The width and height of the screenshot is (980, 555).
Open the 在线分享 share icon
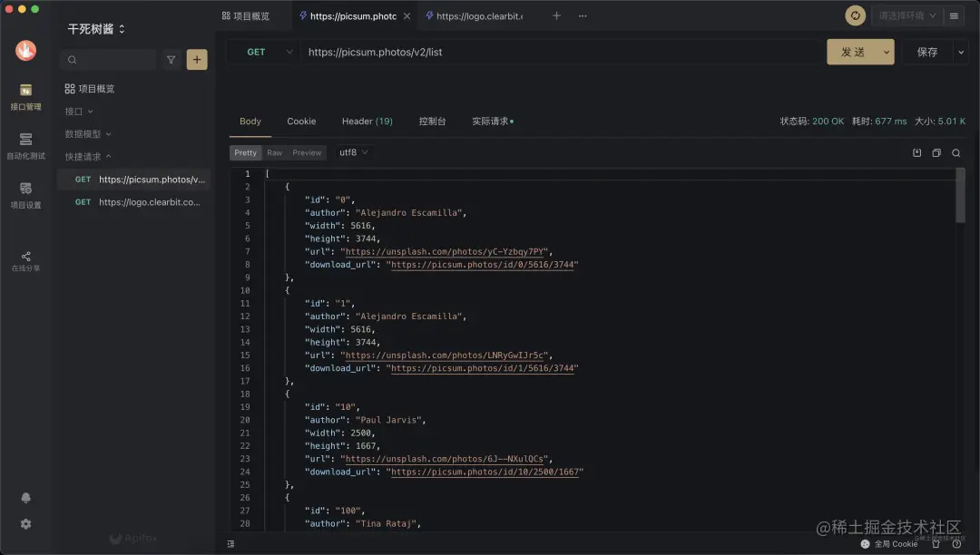pyautogui.click(x=25, y=261)
